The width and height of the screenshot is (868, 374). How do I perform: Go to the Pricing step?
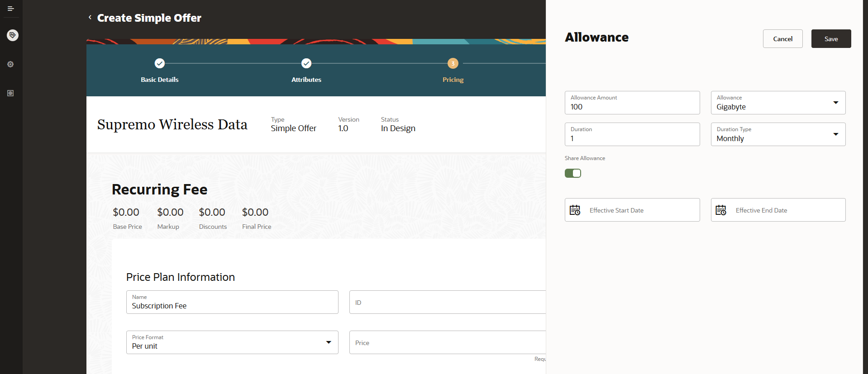coord(453,80)
